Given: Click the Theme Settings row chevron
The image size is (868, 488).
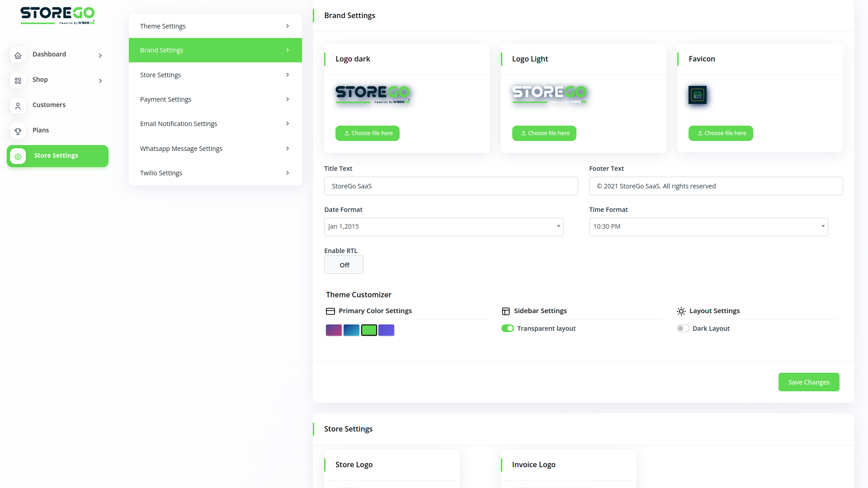Looking at the screenshot, I should pos(288,26).
